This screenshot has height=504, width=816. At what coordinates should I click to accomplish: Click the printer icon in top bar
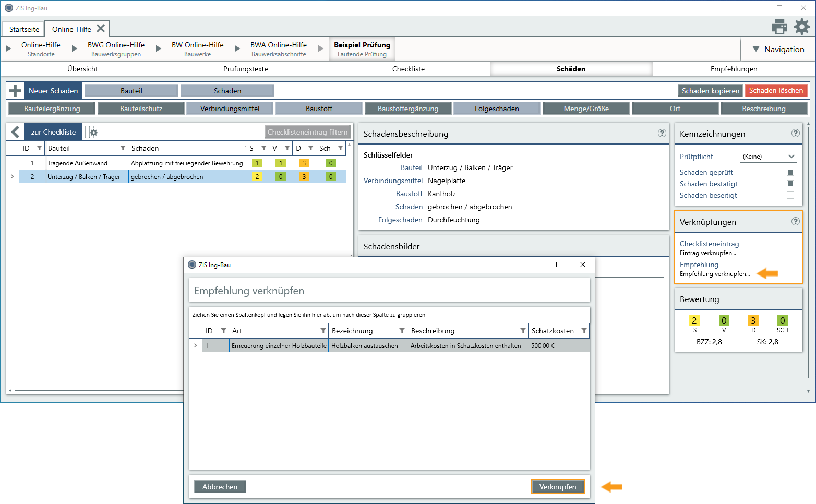tap(779, 27)
